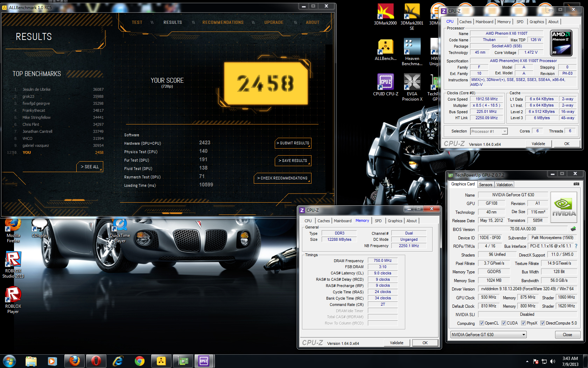Click the NVIDIA logo in GPU-Z
This screenshot has width=588, height=368.
tap(564, 207)
